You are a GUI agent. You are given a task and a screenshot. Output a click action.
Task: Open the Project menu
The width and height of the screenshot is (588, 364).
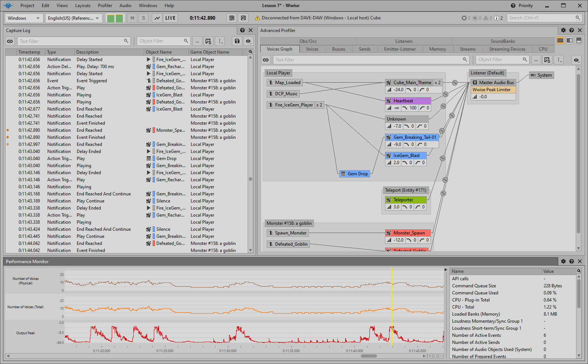click(x=27, y=6)
